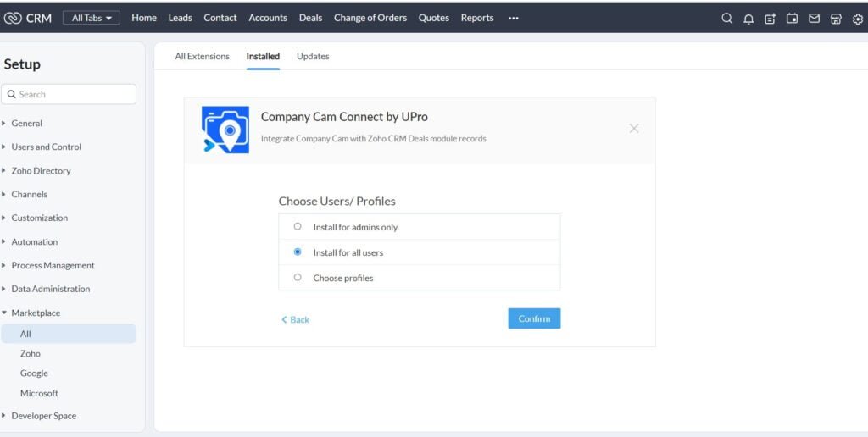The image size is (868, 437).
Task: Switch to All Extensions tab
Action: pyautogui.click(x=202, y=56)
